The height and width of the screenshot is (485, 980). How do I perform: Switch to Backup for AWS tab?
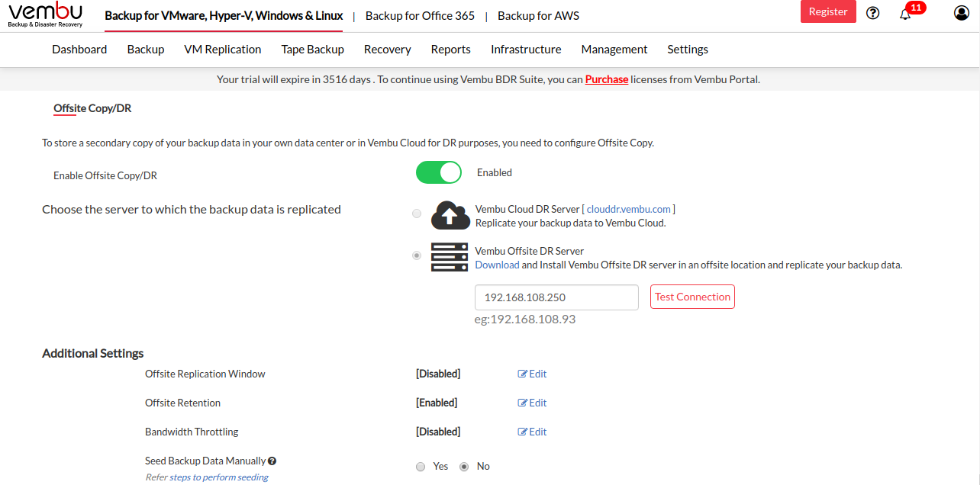tap(538, 16)
